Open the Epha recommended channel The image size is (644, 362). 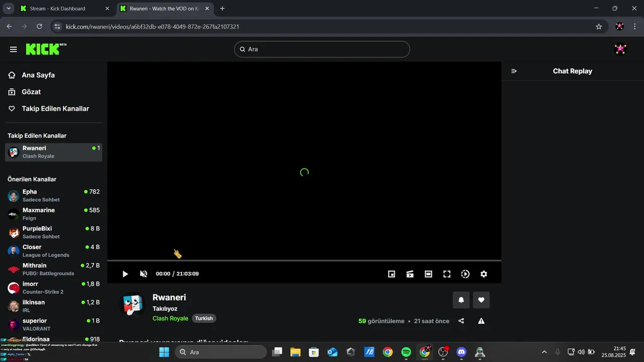54,196
